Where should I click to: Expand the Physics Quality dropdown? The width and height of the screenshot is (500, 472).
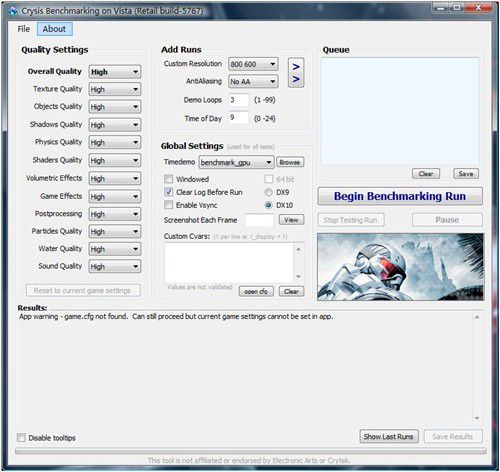tap(115, 142)
